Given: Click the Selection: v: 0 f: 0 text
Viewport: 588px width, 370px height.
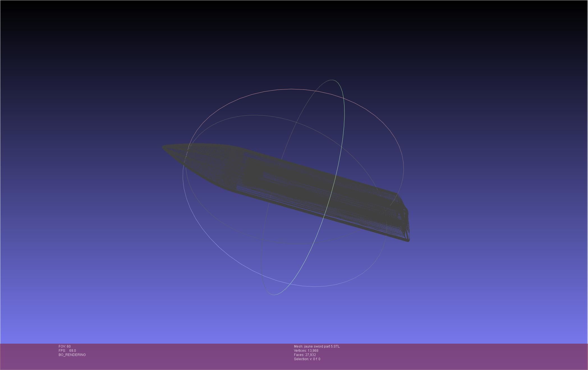Looking at the screenshot, I should 307,359.
